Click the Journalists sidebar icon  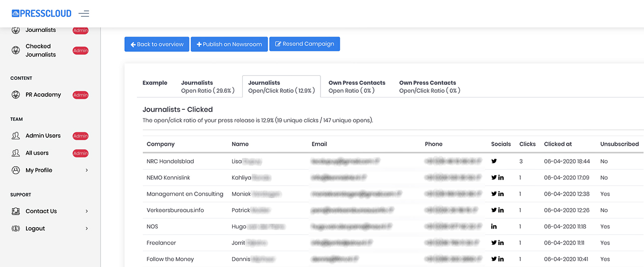[x=15, y=30]
